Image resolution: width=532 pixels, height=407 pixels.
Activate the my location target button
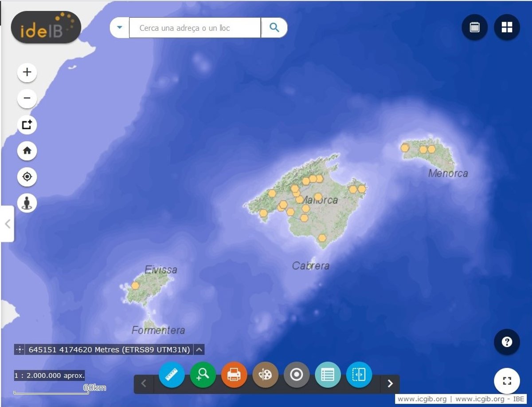pyautogui.click(x=27, y=177)
